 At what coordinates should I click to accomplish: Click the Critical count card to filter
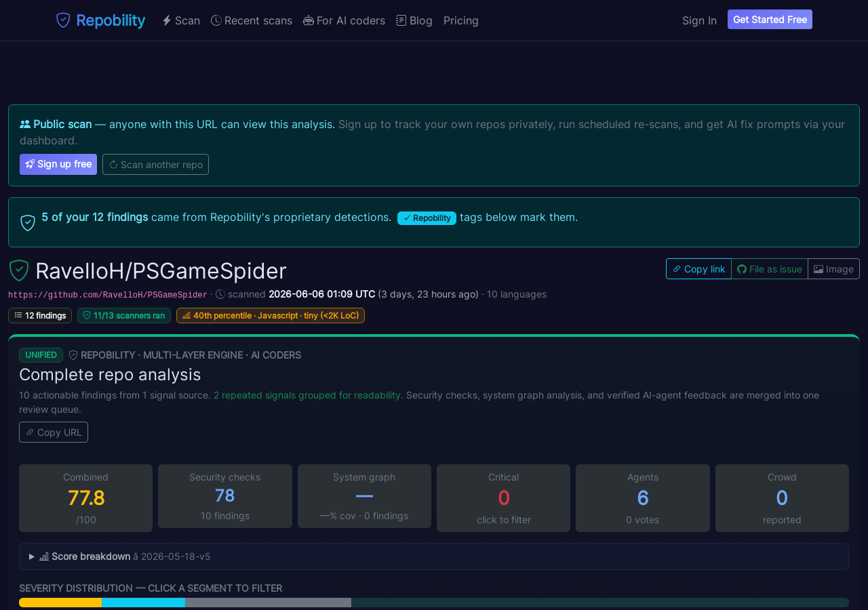point(503,498)
